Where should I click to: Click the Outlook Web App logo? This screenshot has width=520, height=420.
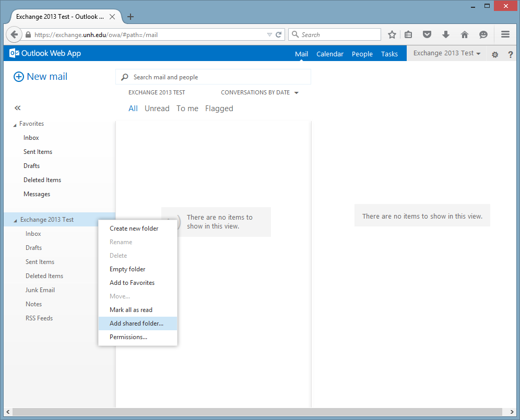pos(44,53)
